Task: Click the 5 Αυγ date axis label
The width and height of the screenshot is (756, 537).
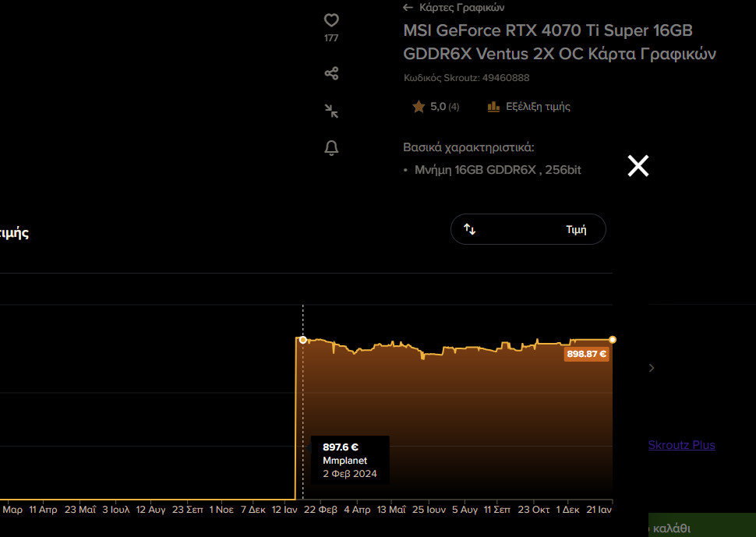Action: [x=465, y=510]
